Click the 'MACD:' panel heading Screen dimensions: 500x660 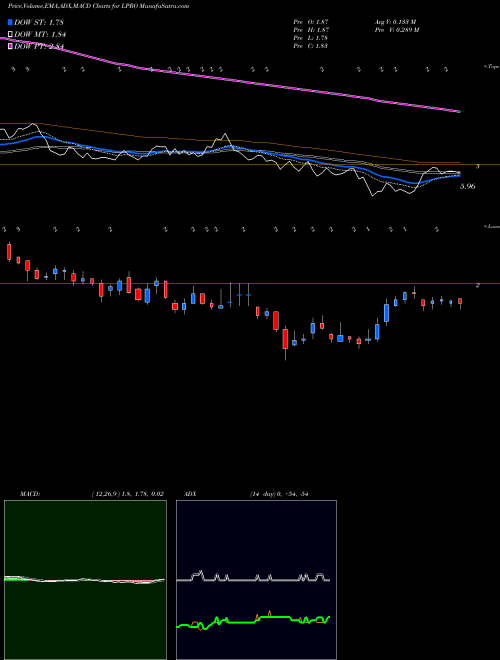point(30,494)
